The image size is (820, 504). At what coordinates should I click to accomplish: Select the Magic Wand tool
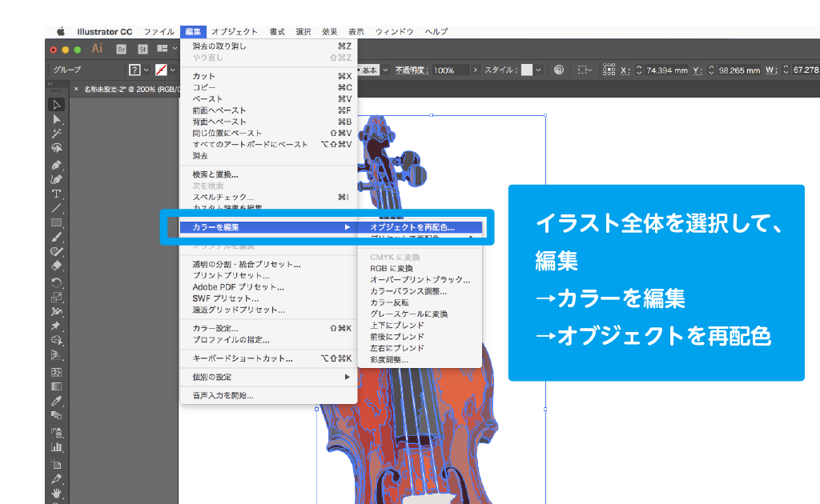(x=57, y=134)
